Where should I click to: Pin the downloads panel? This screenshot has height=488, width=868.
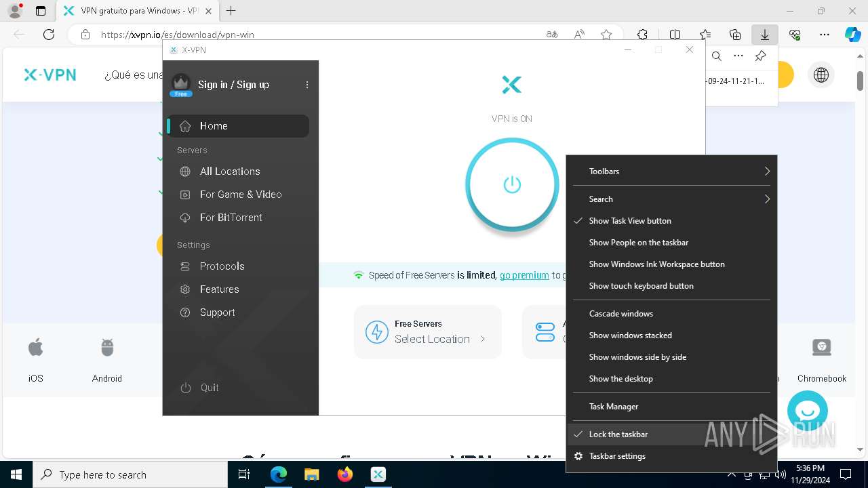[761, 56]
